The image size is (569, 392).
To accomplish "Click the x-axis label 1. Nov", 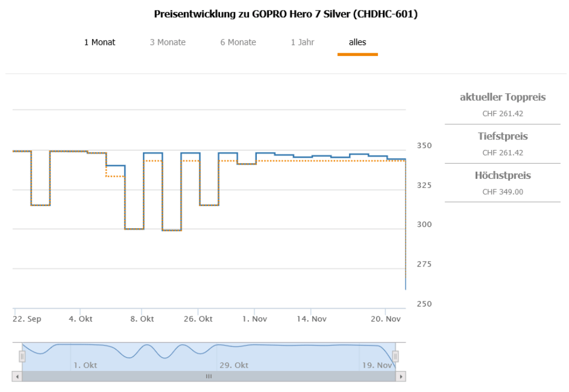I will click(x=254, y=319).
